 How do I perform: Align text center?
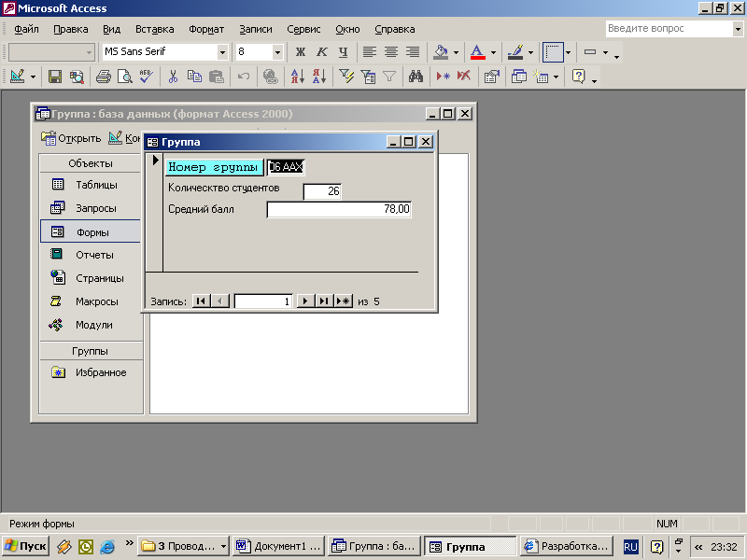coord(391,52)
